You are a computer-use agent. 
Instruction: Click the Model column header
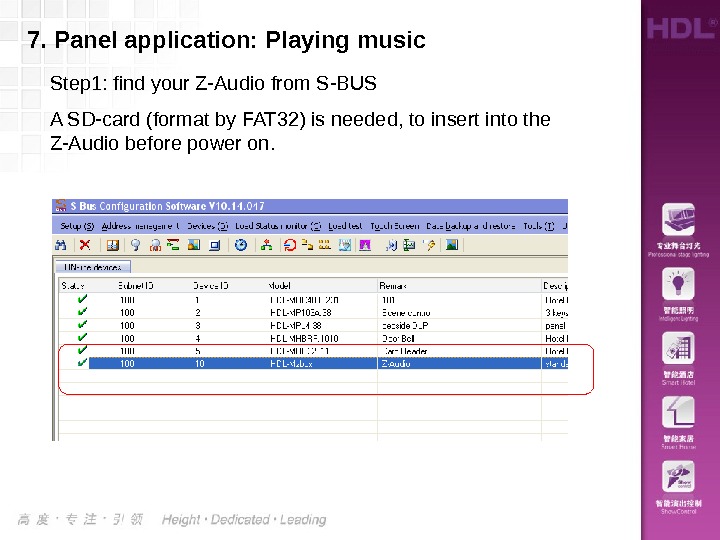279,286
